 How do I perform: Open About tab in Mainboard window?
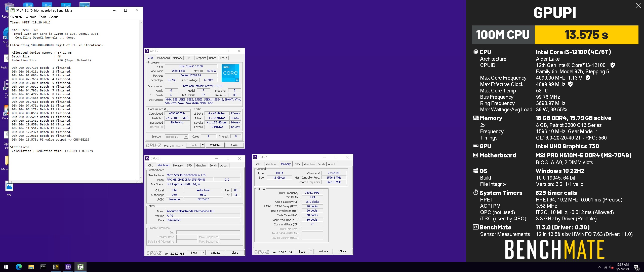click(224, 165)
